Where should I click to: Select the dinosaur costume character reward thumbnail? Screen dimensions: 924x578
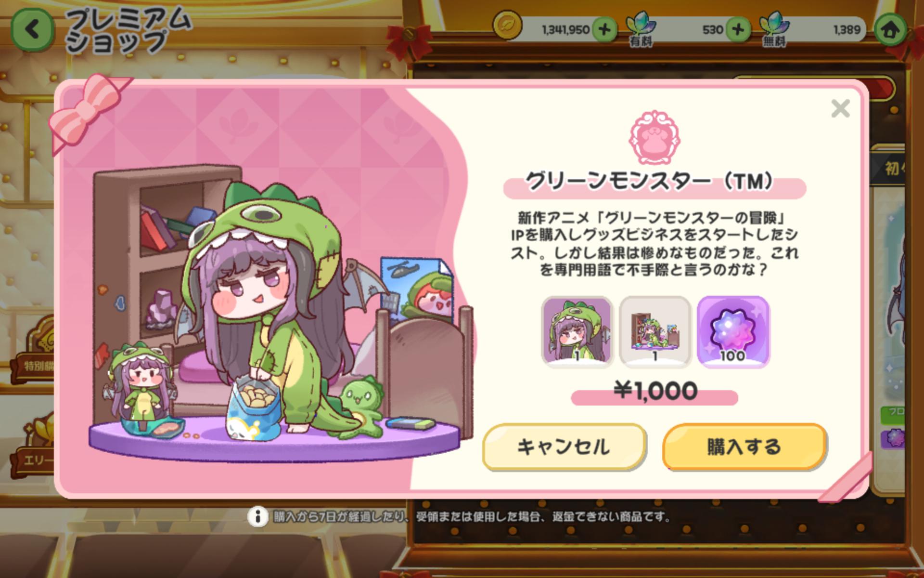(x=577, y=331)
